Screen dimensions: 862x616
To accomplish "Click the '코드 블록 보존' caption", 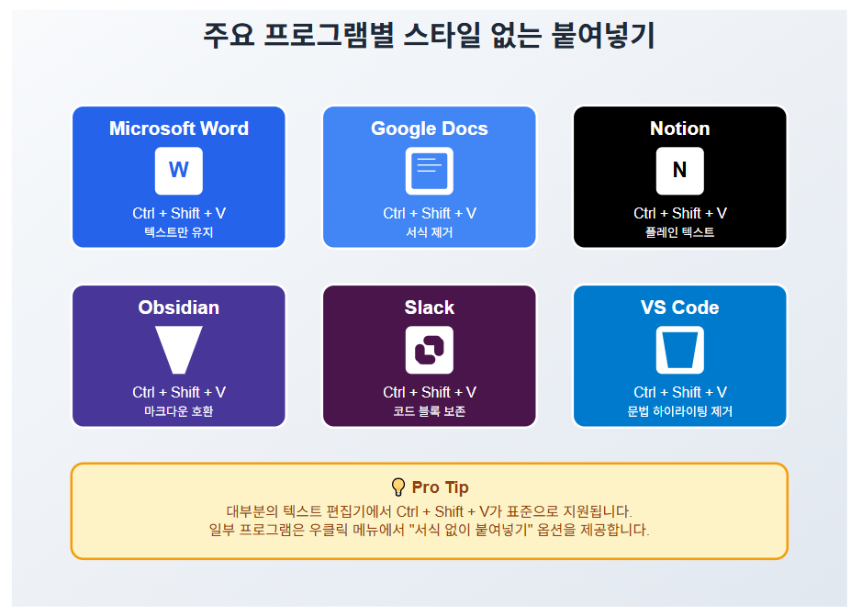I will [430, 411].
